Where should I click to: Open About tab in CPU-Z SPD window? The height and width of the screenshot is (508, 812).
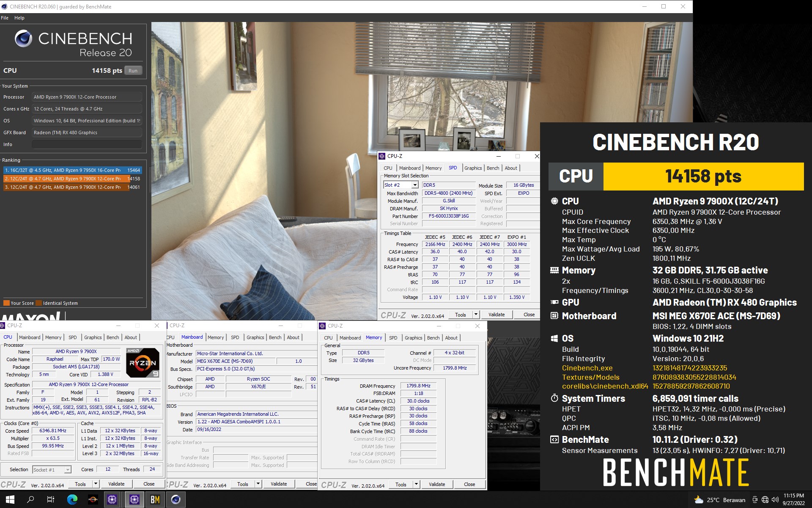click(511, 168)
